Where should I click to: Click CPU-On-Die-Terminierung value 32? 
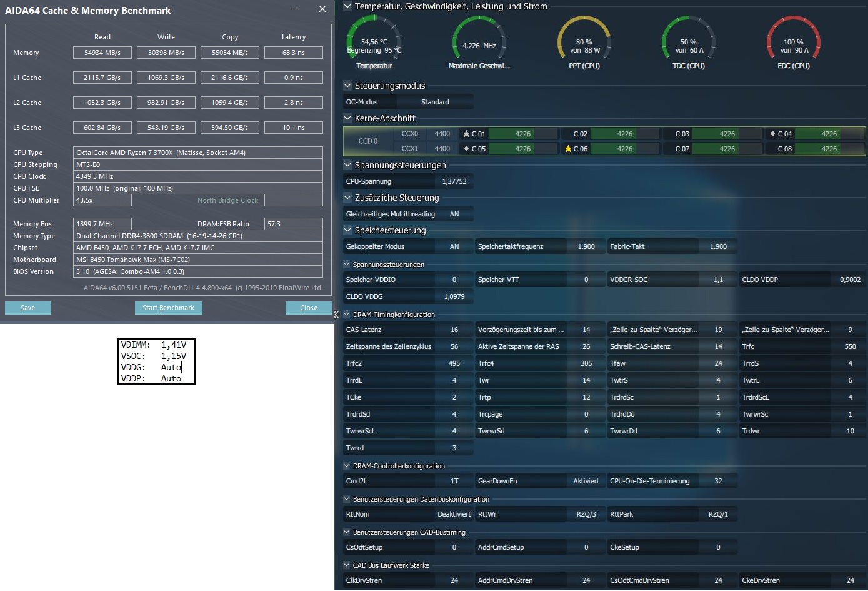pyautogui.click(x=718, y=481)
